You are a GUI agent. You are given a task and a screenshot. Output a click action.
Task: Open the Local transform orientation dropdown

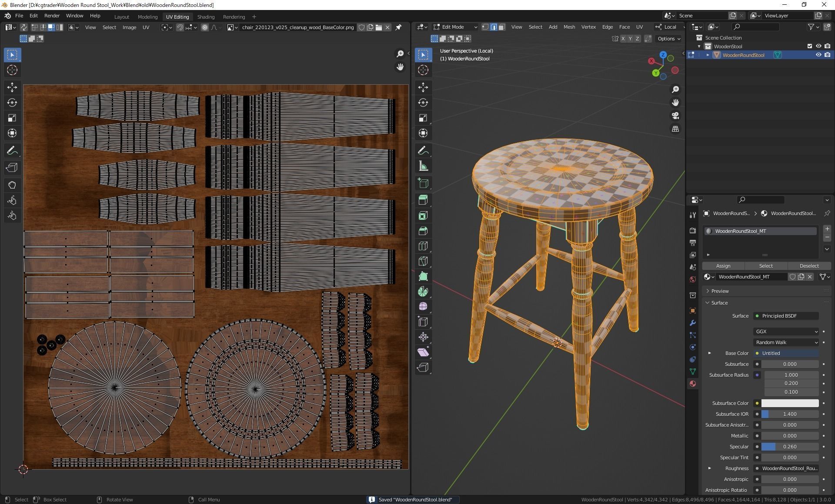pyautogui.click(x=670, y=27)
